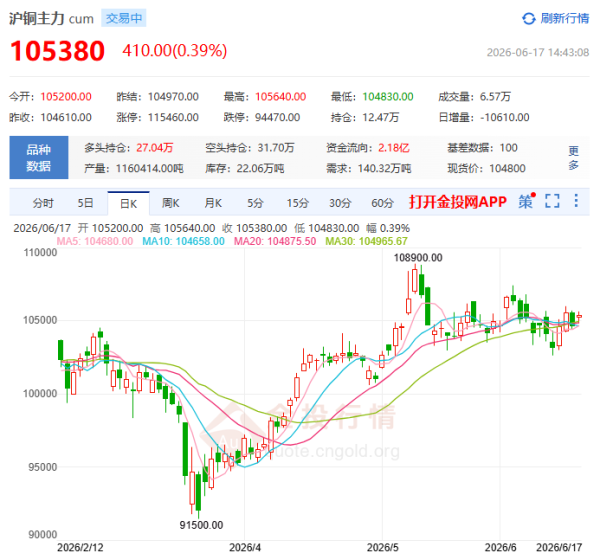Screen dimensions: 600x553
Task: Click the 2026/6/17 date axis label
Action: tap(559, 548)
